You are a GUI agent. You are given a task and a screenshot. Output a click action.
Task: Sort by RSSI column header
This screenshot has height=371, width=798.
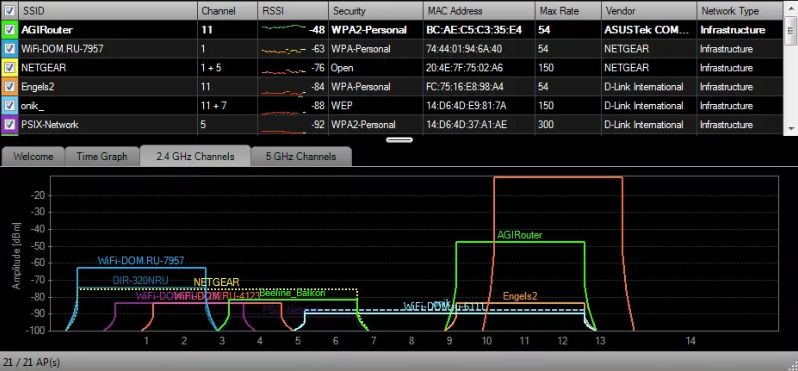point(293,11)
